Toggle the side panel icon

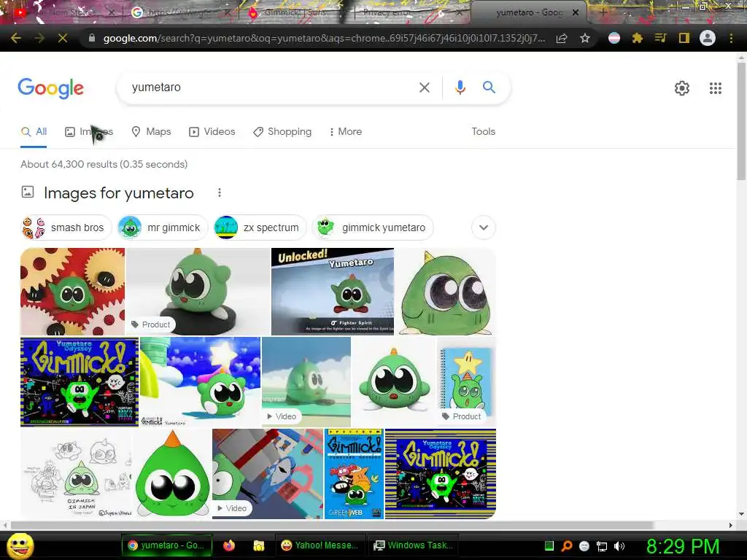point(684,38)
